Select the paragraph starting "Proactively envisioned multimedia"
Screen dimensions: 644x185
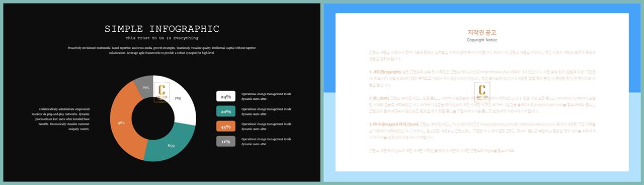click(x=162, y=50)
